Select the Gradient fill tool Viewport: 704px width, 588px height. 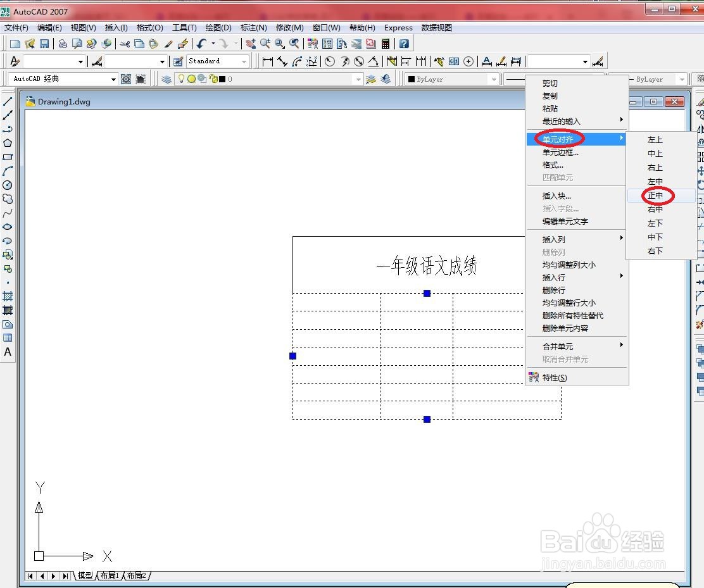(8, 310)
